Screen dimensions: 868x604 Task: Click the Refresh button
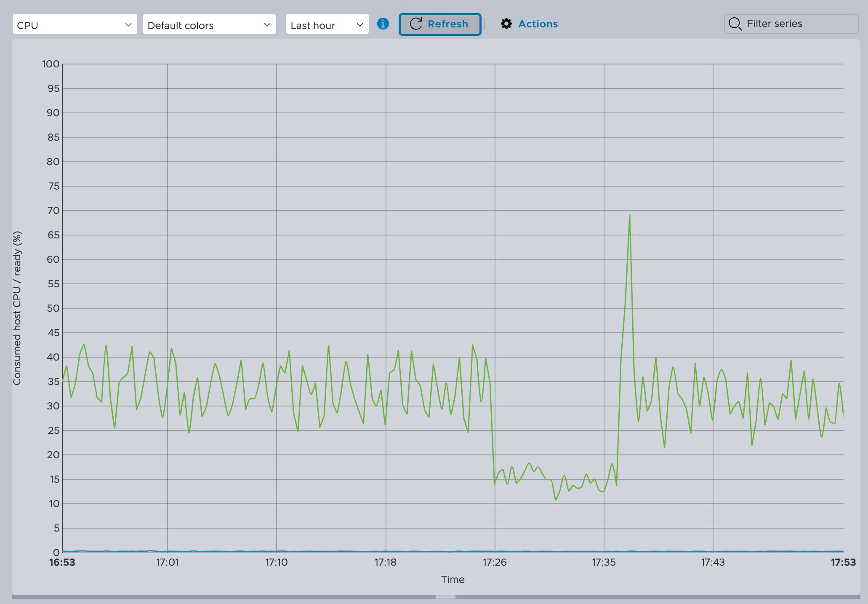pyautogui.click(x=440, y=24)
